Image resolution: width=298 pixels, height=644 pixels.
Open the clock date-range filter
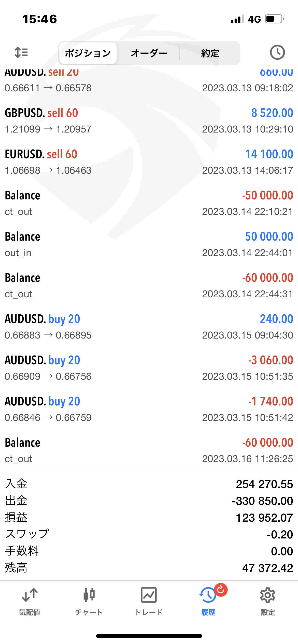pyautogui.click(x=277, y=52)
